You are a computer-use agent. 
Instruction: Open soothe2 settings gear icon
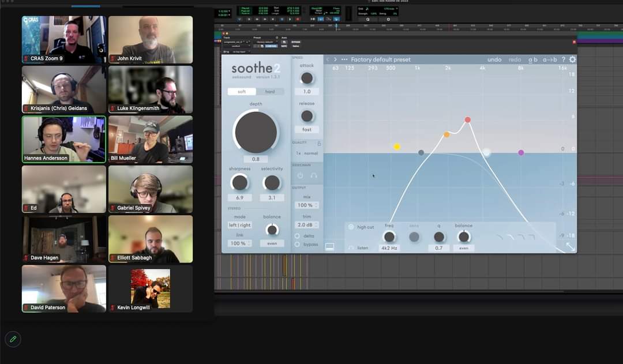pos(572,59)
